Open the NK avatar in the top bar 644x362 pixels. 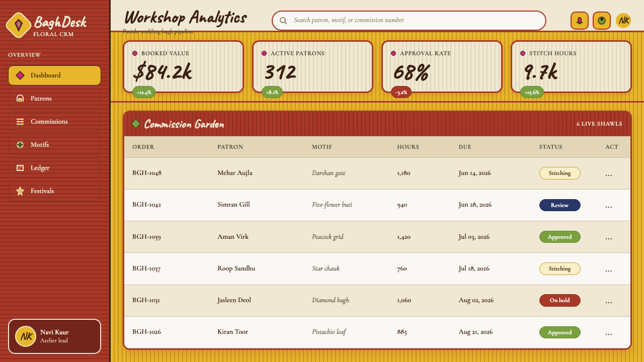[623, 21]
